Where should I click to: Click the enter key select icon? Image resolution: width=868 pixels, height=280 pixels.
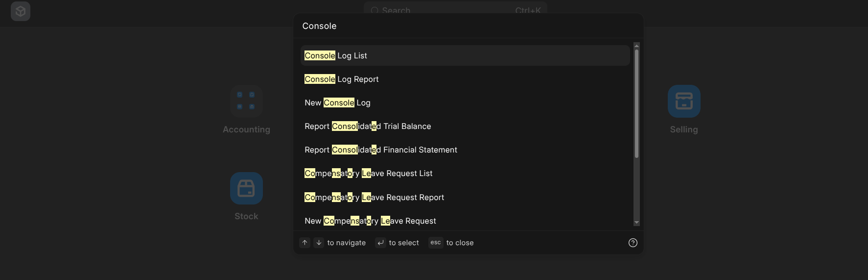[380, 243]
